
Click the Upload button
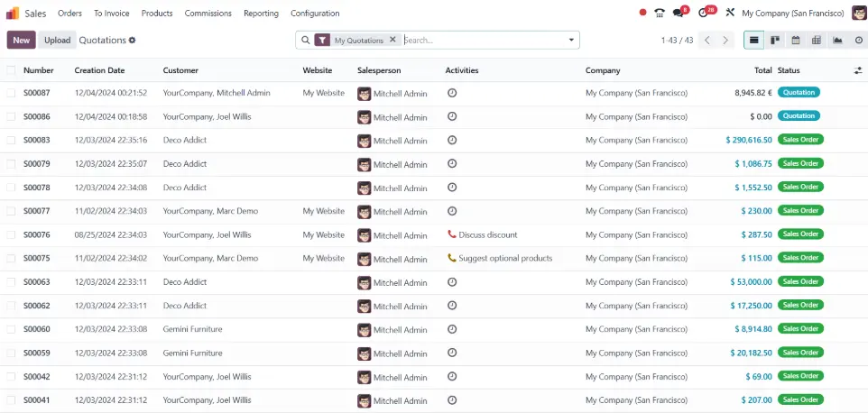(58, 40)
